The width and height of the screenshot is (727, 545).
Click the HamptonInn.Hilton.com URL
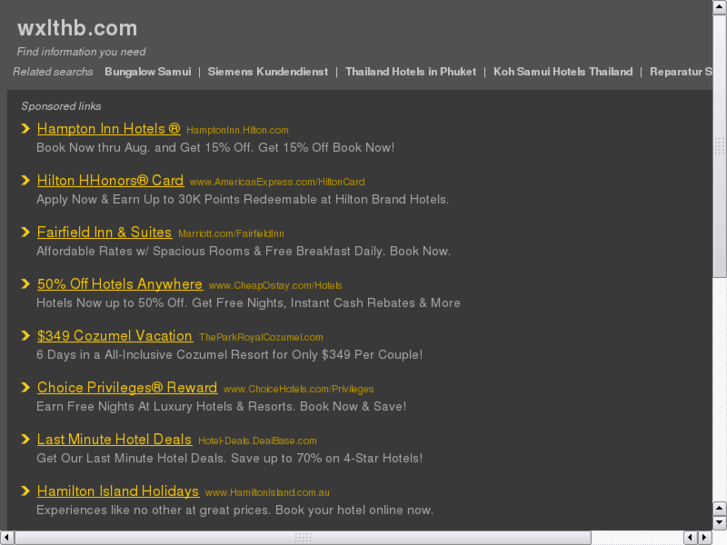pos(237,130)
